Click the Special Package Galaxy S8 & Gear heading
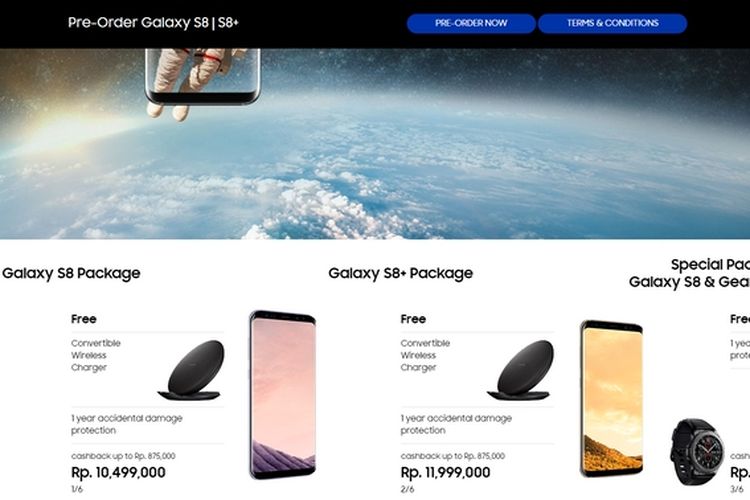This screenshot has height=500, width=750. point(689,273)
